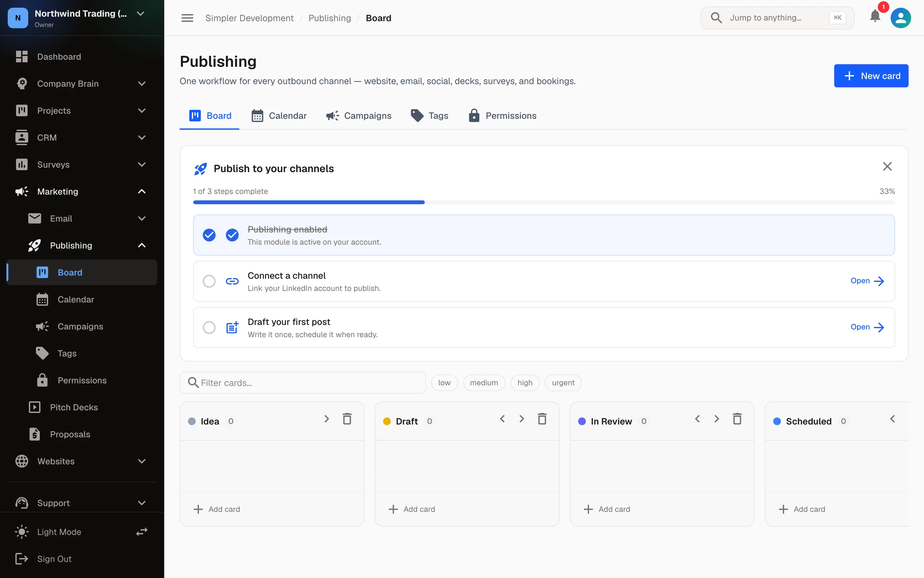Expand Support section
The height and width of the screenshot is (578, 924).
(x=142, y=503)
